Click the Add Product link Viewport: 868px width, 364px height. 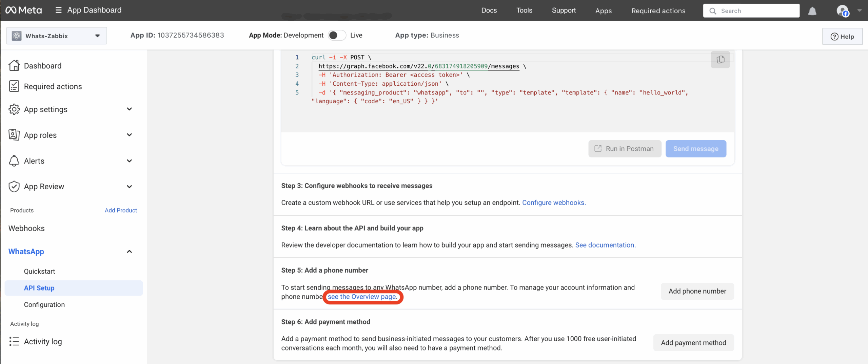point(121,210)
